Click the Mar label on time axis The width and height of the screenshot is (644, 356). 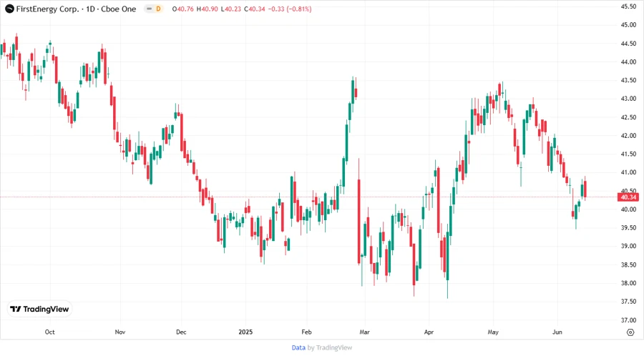click(x=365, y=332)
